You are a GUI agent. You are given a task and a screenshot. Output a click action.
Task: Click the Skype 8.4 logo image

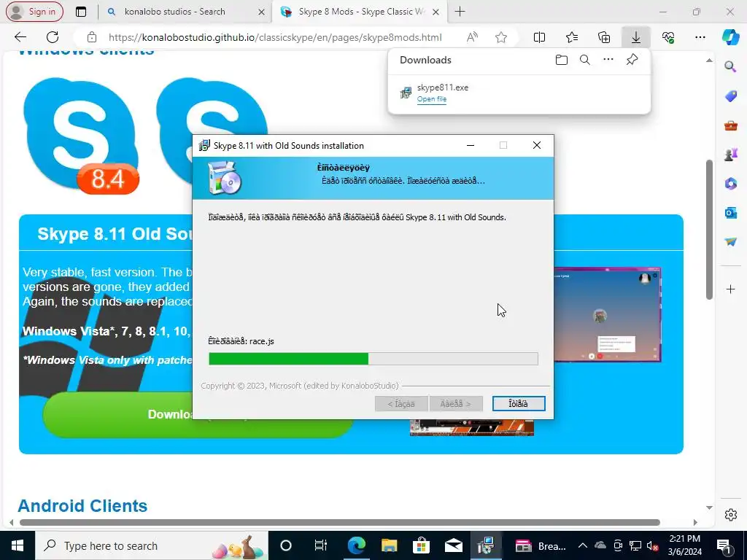tap(81, 136)
